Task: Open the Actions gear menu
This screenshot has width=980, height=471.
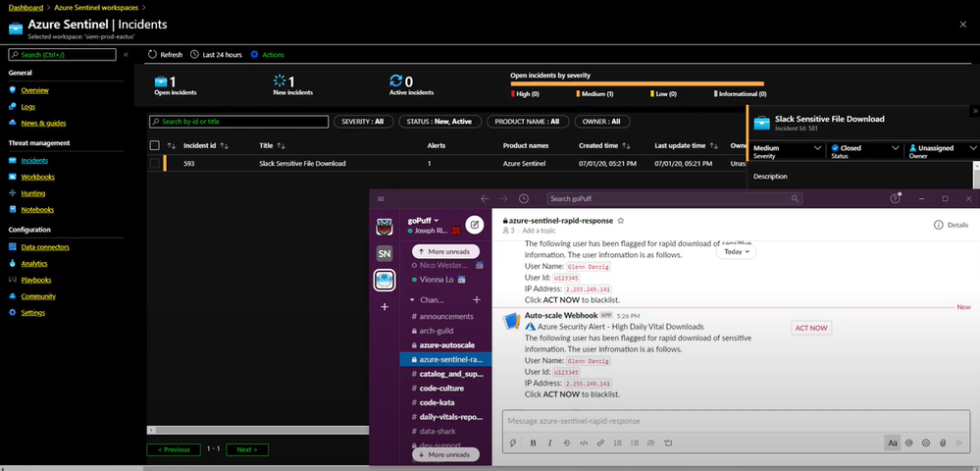Action: tap(268, 54)
